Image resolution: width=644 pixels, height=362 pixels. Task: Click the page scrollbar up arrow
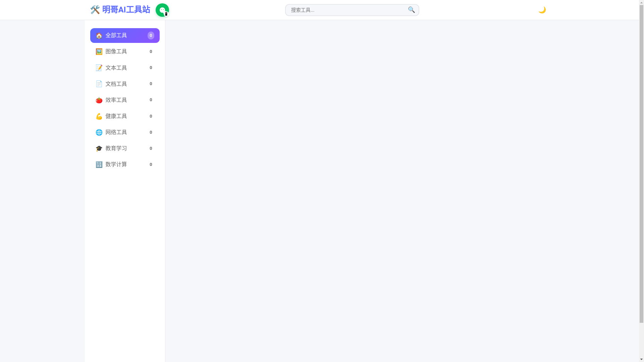(x=641, y=2)
